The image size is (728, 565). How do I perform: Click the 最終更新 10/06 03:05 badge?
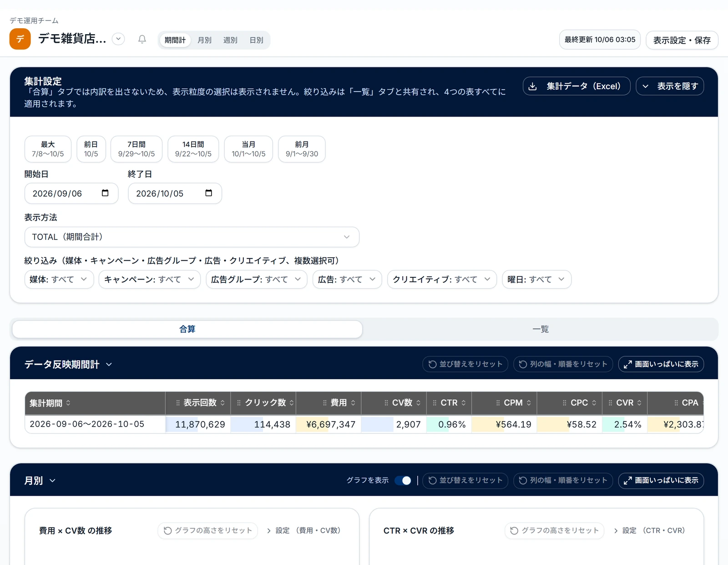point(600,40)
